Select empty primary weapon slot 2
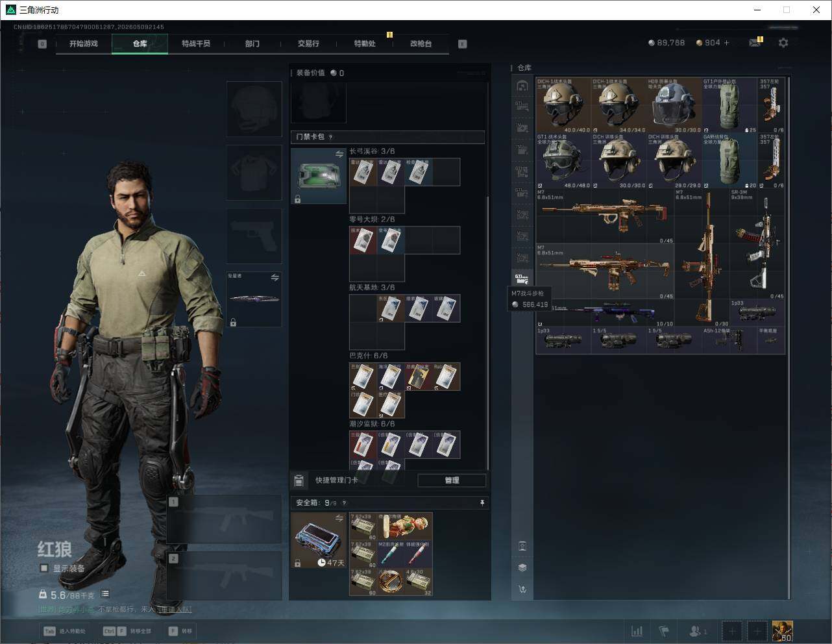This screenshot has width=832, height=644. click(225, 576)
